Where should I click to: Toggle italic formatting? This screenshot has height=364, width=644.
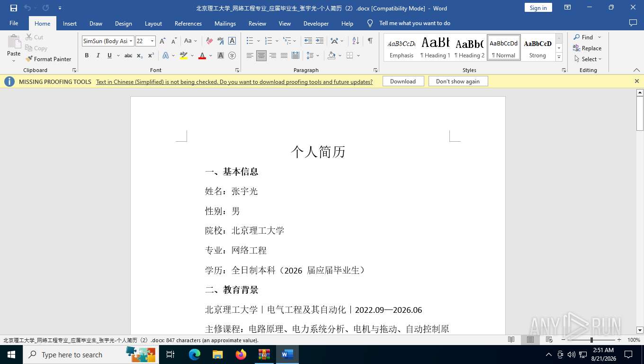click(98, 56)
